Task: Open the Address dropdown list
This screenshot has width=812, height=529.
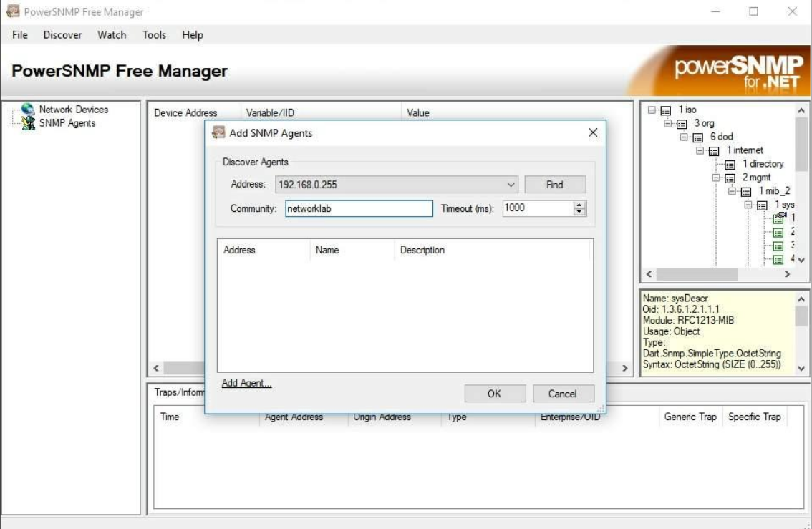Action: point(511,185)
